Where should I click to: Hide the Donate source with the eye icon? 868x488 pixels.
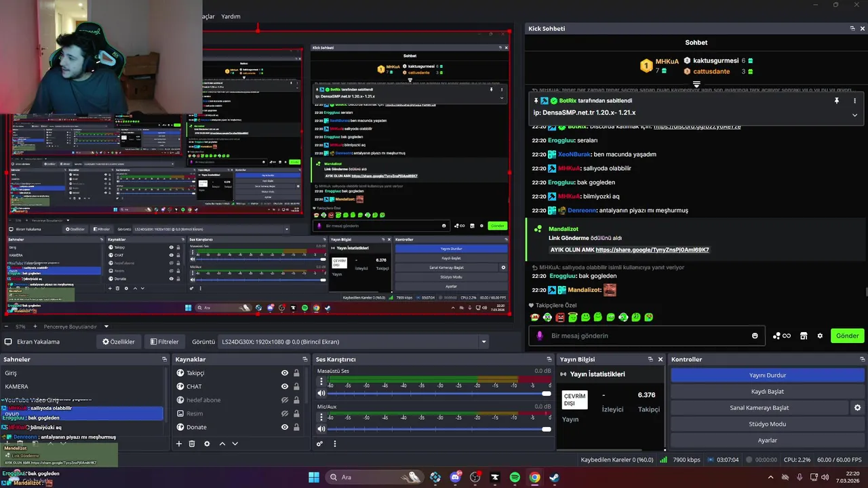pyautogui.click(x=285, y=427)
